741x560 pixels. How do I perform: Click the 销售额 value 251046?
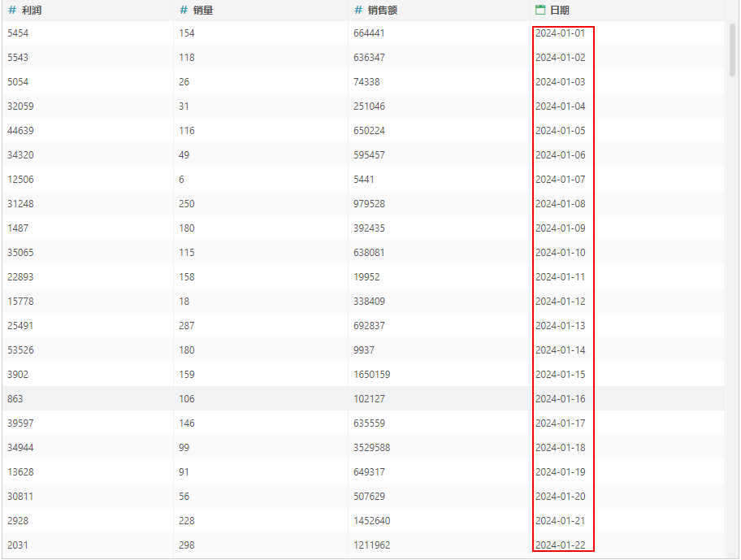click(369, 106)
